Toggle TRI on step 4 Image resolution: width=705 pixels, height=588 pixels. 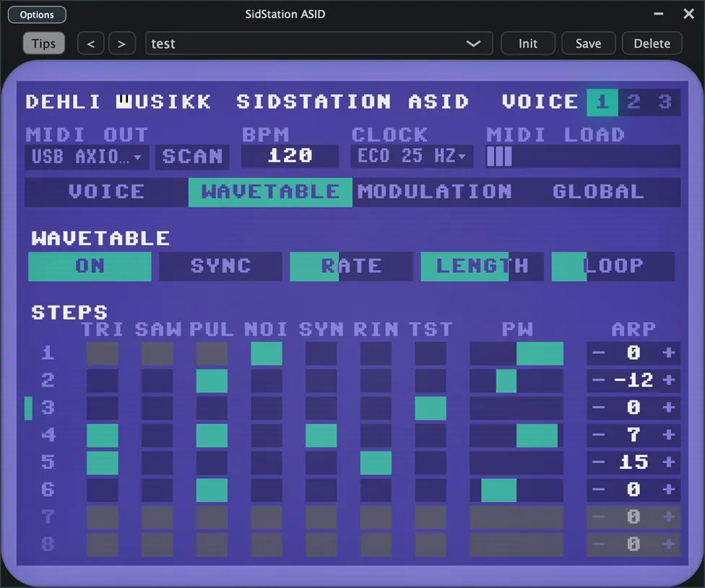(103, 436)
